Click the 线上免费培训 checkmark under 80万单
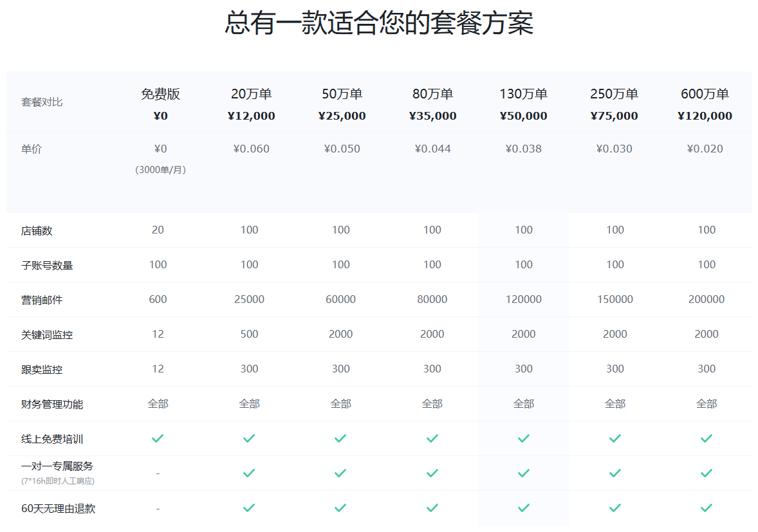The image size is (758, 532). pos(432,439)
